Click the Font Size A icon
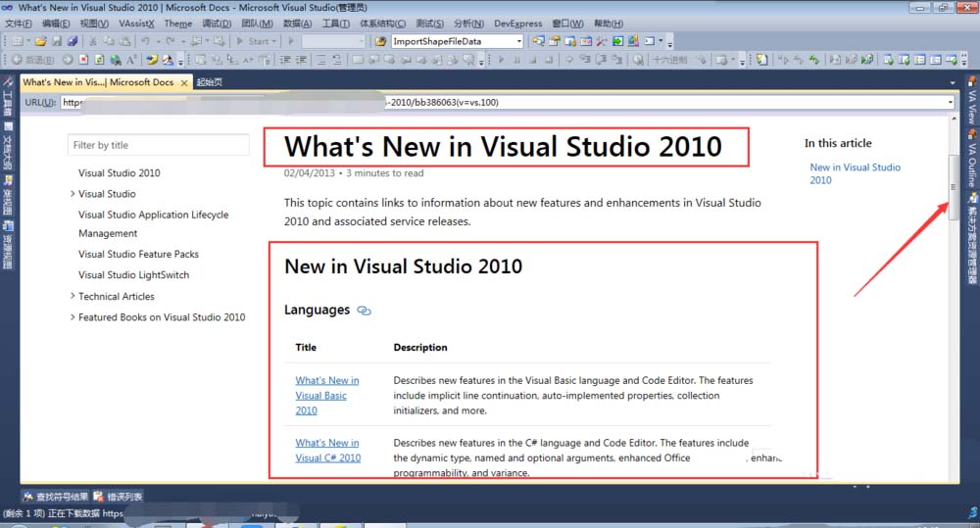980x528 pixels. tap(131, 60)
